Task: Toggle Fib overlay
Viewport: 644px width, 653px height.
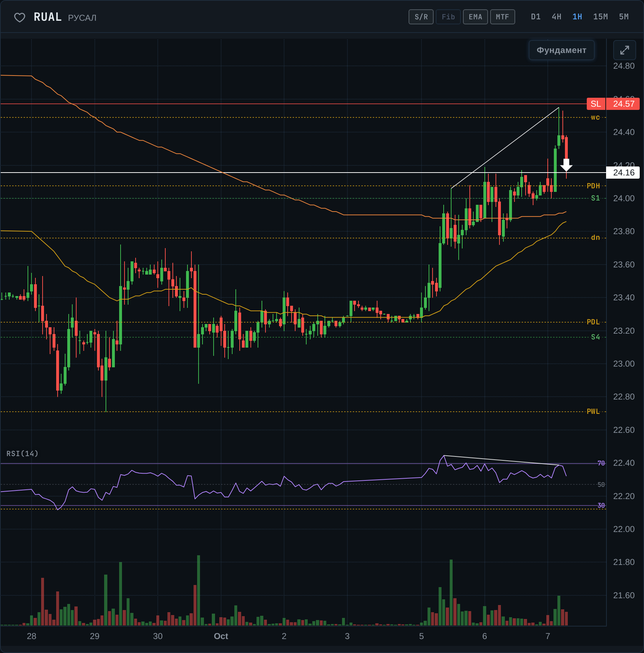Action: (x=448, y=17)
